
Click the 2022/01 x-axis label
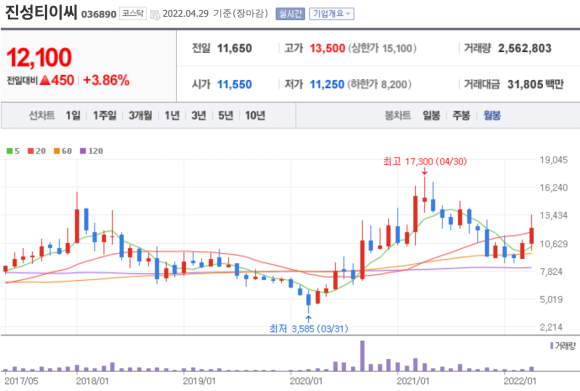click(520, 381)
